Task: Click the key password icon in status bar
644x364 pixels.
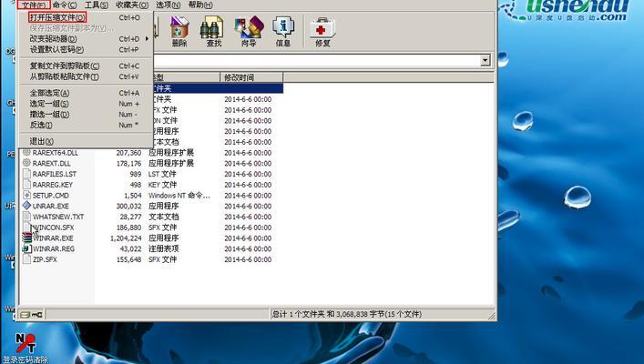Action: [37, 315]
